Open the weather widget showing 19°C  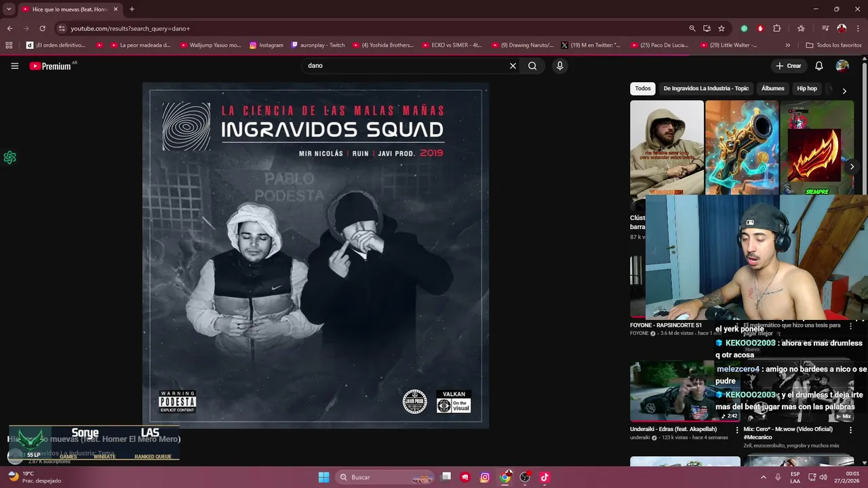click(34, 477)
